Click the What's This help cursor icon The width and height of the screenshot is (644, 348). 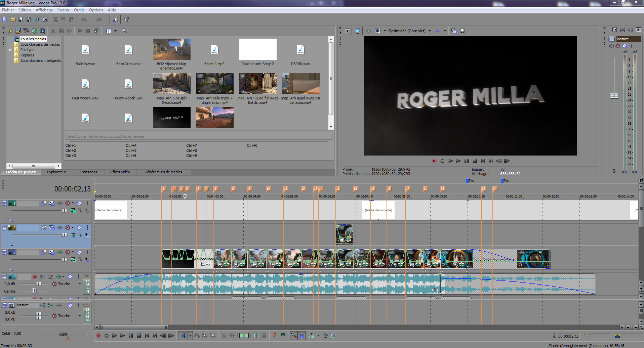[127, 19]
